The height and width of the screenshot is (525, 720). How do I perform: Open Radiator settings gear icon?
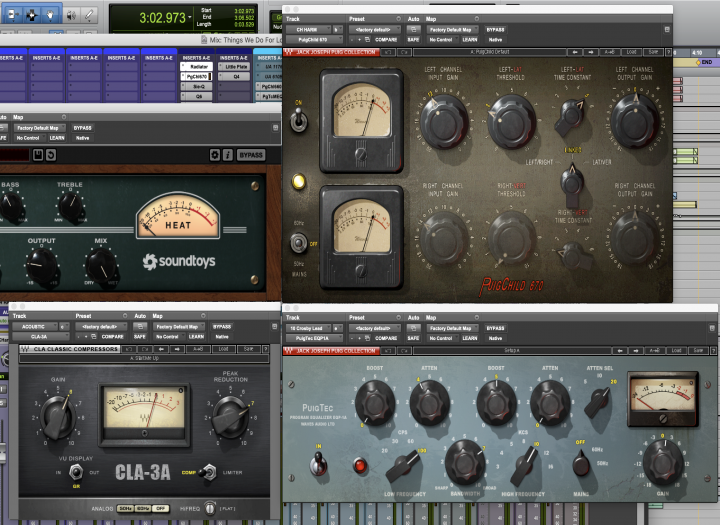tap(214, 155)
